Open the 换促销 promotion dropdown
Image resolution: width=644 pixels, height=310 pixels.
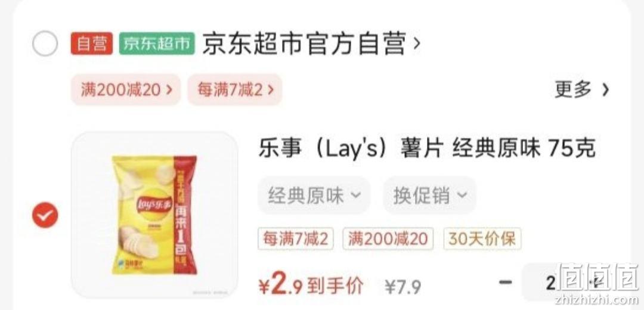pos(429,195)
